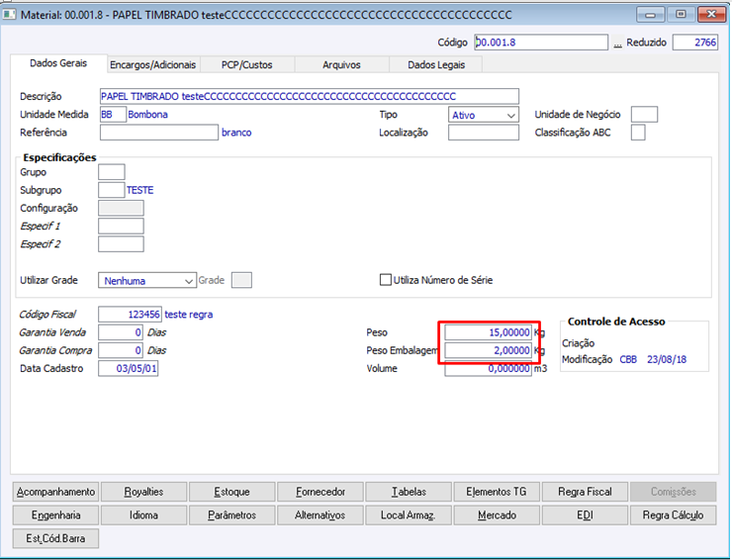Click the Localização input field
This screenshot has height=560, width=732.
coord(483,133)
